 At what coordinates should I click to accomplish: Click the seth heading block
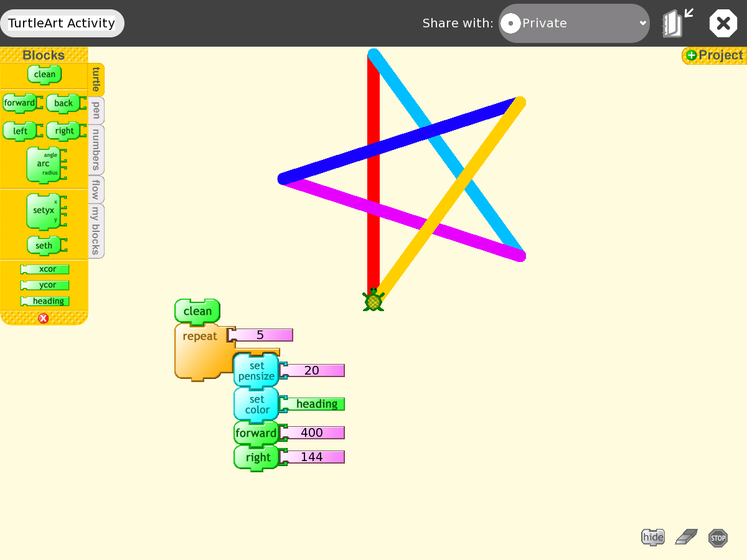tap(44, 246)
